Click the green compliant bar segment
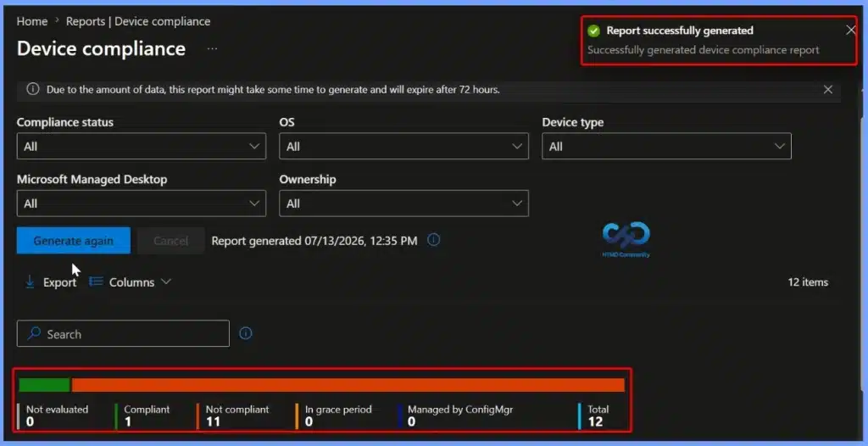 coord(44,385)
